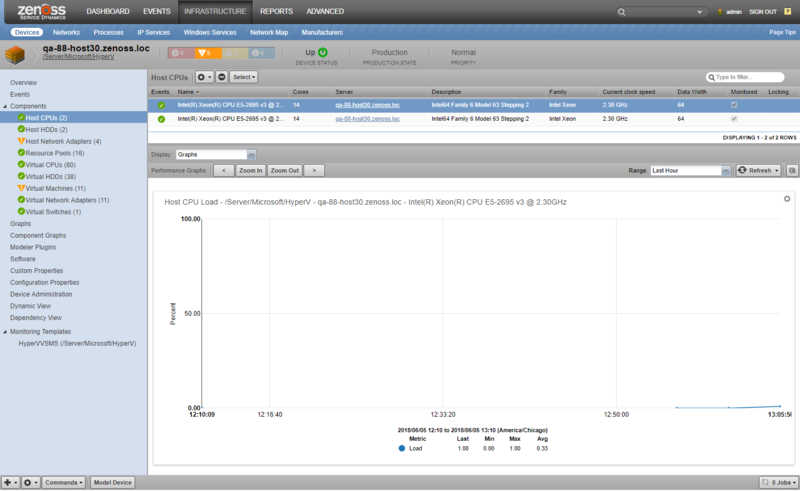Viewport: 800px width, 491px height.
Task: Select Virtual CPUs (80) in components tree
Action: click(51, 165)
